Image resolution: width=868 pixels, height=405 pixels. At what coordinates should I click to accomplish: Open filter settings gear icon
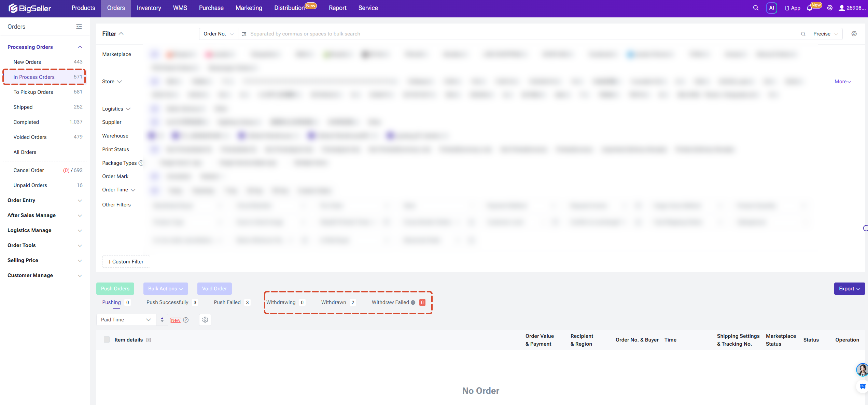pyautogui.click(x=854, y=34)
